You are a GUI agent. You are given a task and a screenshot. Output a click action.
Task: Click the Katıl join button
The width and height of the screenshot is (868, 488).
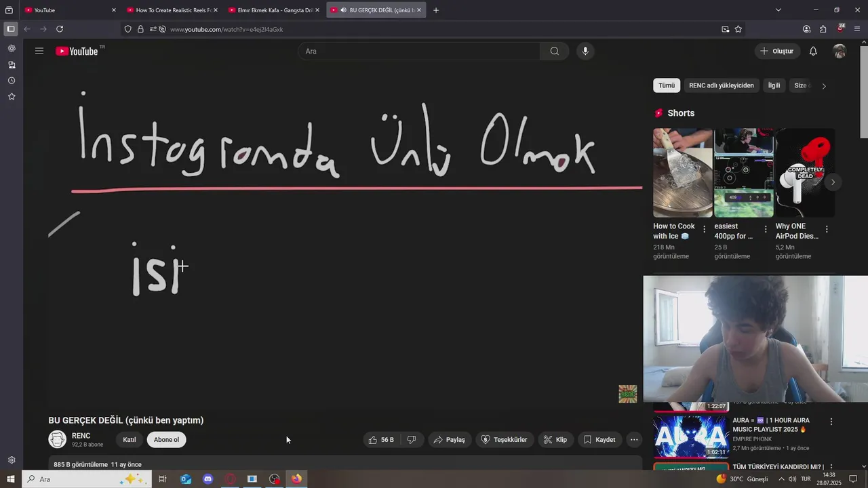click(x=130, y=440)
